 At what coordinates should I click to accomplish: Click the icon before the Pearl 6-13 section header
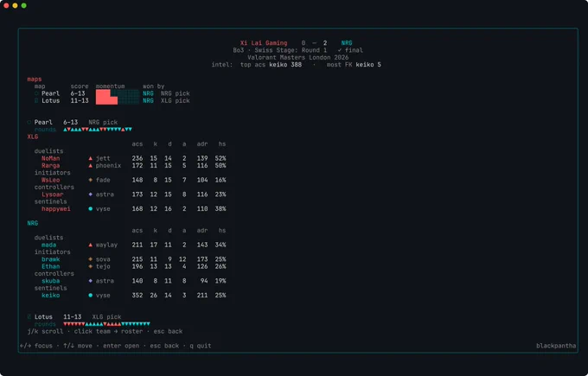[x=29, y=122]
